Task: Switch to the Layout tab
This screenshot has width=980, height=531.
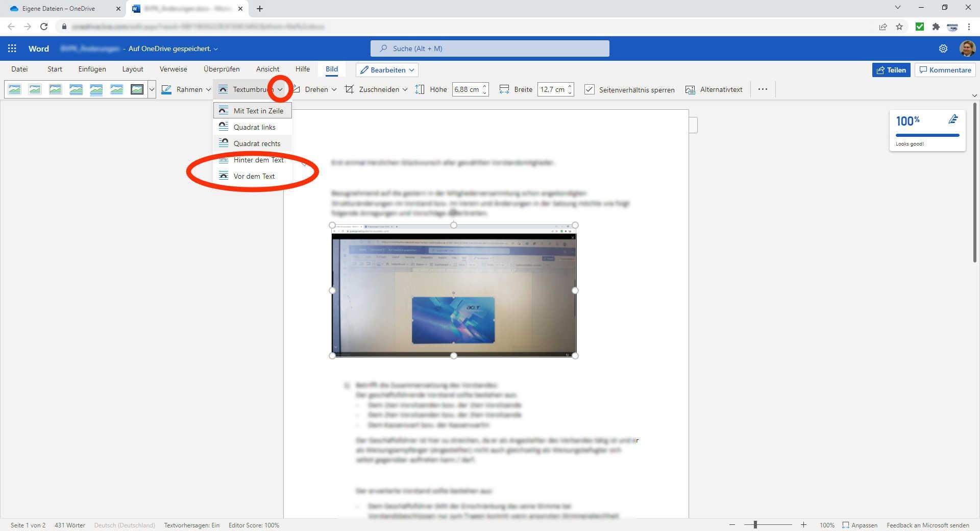Action: click(133, 69)
